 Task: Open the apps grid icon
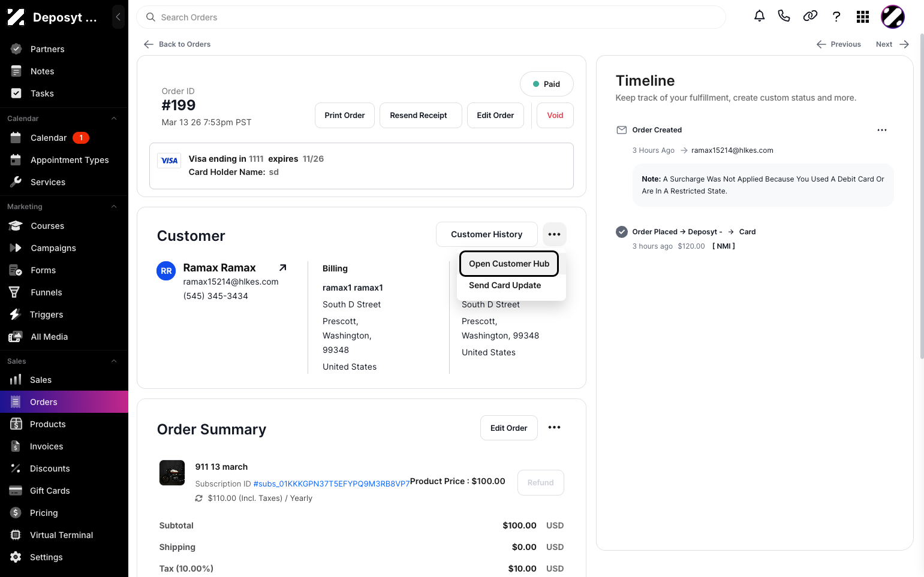863,17
